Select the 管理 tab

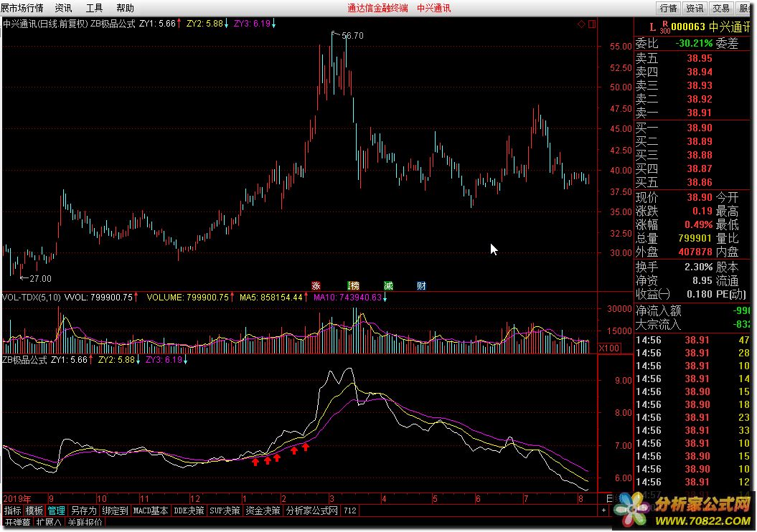point(56,510)
